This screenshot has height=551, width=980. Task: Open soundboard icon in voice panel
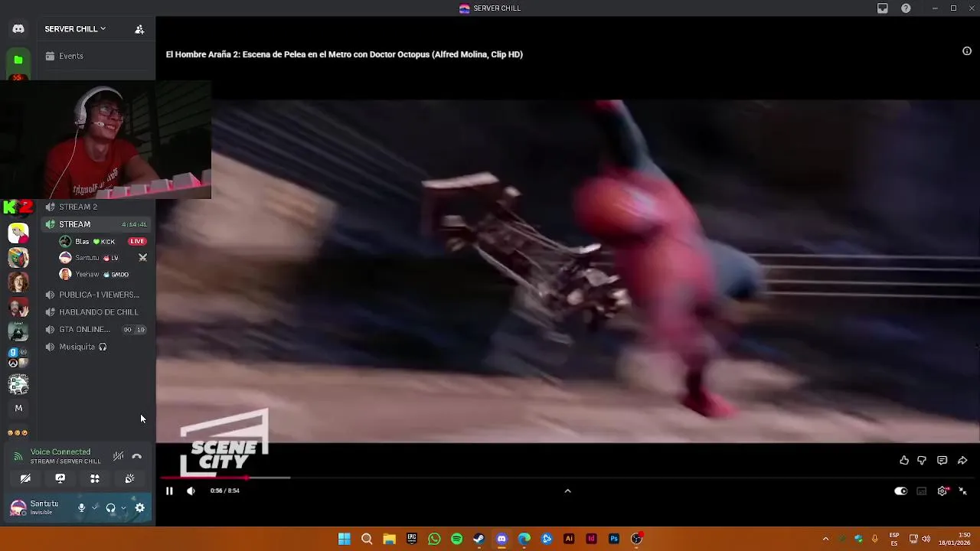pos(129,478)
